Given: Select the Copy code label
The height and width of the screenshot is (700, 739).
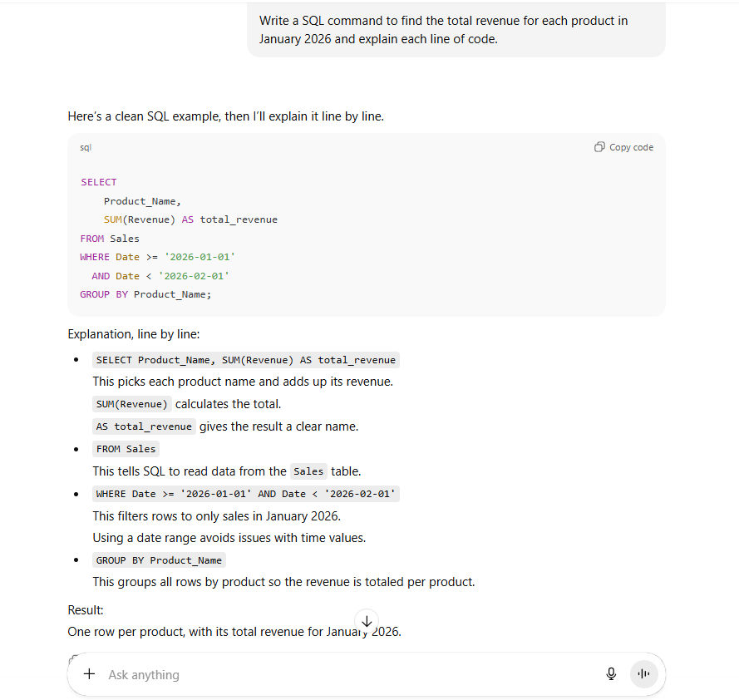Looking at the screenshot, I should click(630, 146).
